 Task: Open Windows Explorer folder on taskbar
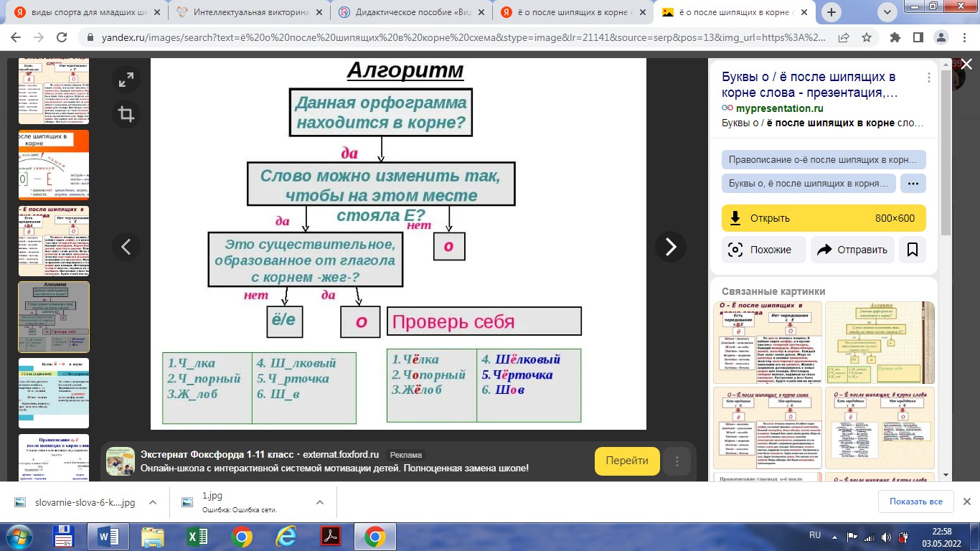[x=152, y=537]
